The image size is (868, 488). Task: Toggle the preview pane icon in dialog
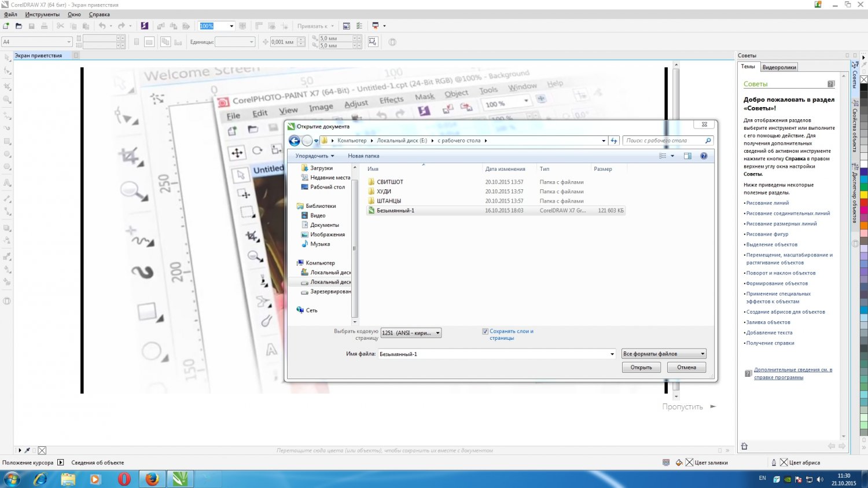tap(687, 156)
